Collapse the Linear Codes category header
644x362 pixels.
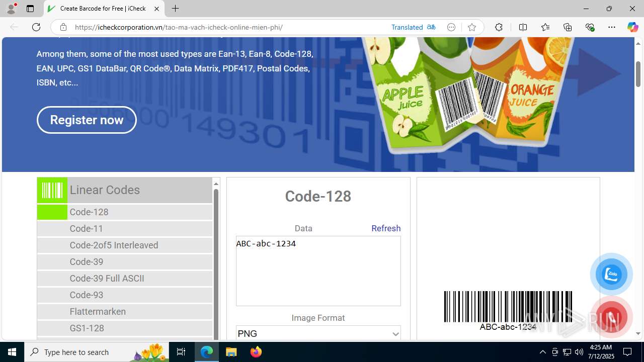point(125,190)
